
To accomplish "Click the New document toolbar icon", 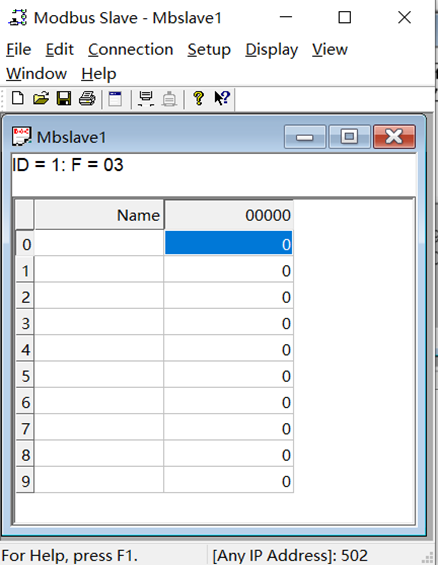I will pyautogui.click(x=18, y=98).
